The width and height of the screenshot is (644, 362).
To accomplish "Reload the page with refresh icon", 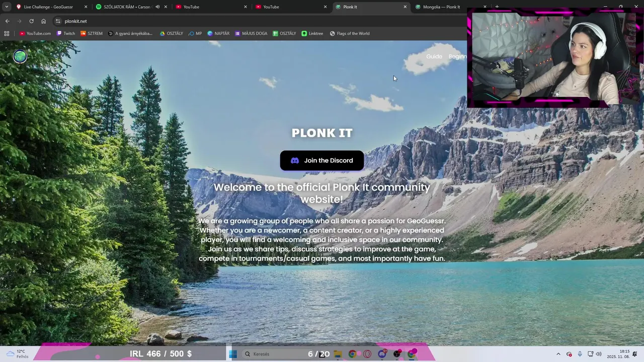I will 31,21.
